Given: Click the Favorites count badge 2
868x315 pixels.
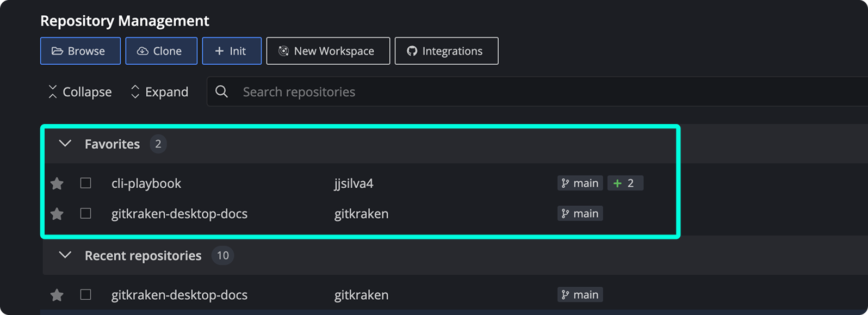Looking at the screenshot, I should point(158,144).
